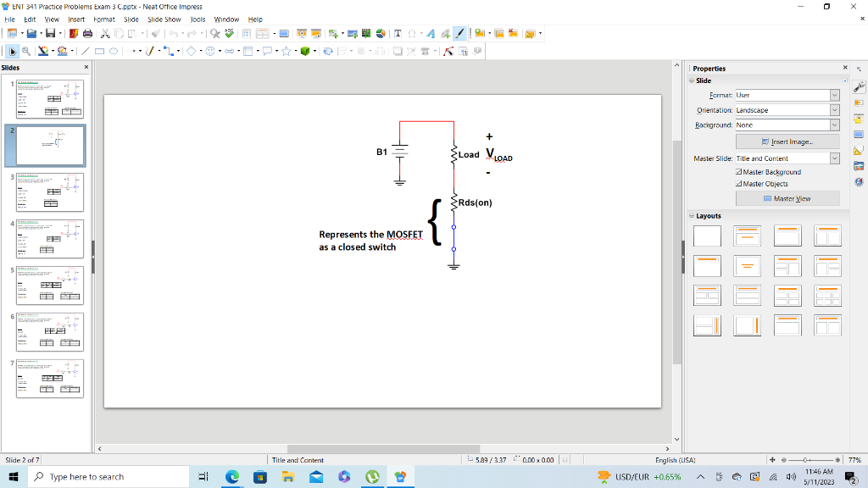
Task: Toggle the Display Grid icon
Action: (x=247, y=34)
